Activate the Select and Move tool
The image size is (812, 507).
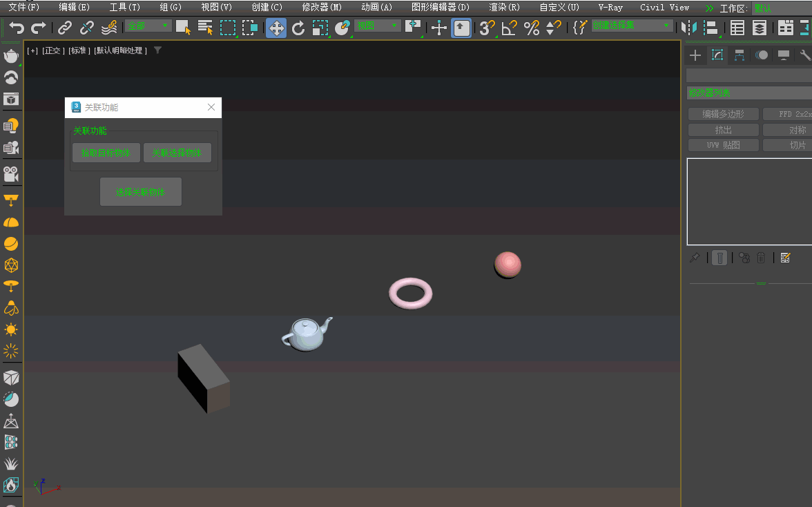[276, 28]
